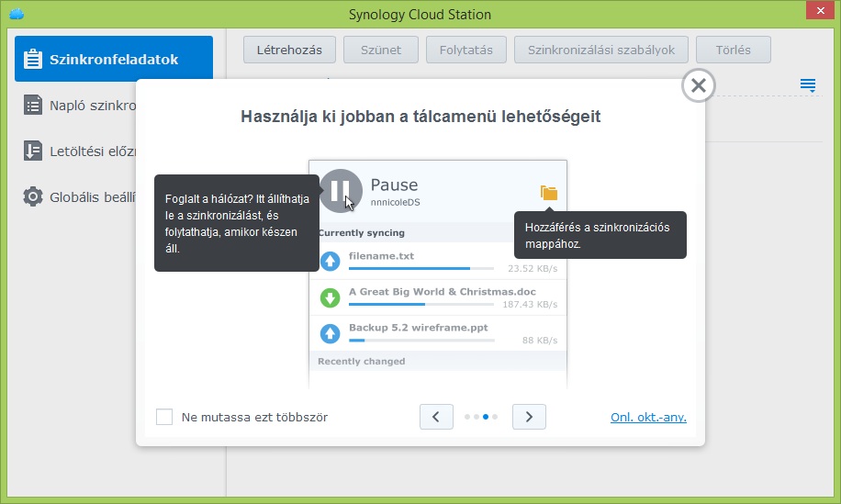Click the last tutorial page dot

(495, 417)
